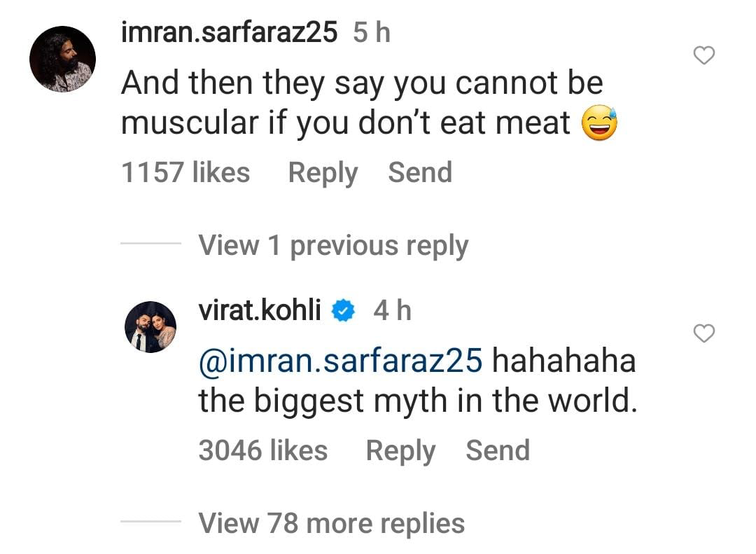View the 1157 likes list
Screen dimensions: 756x554
click(x=185, y=172)
